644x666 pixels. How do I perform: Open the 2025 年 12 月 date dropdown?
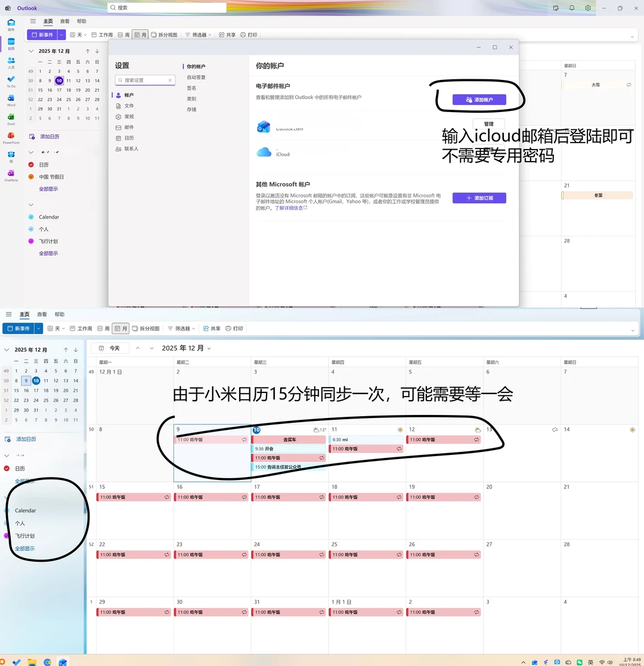click(x=185, y=348)
